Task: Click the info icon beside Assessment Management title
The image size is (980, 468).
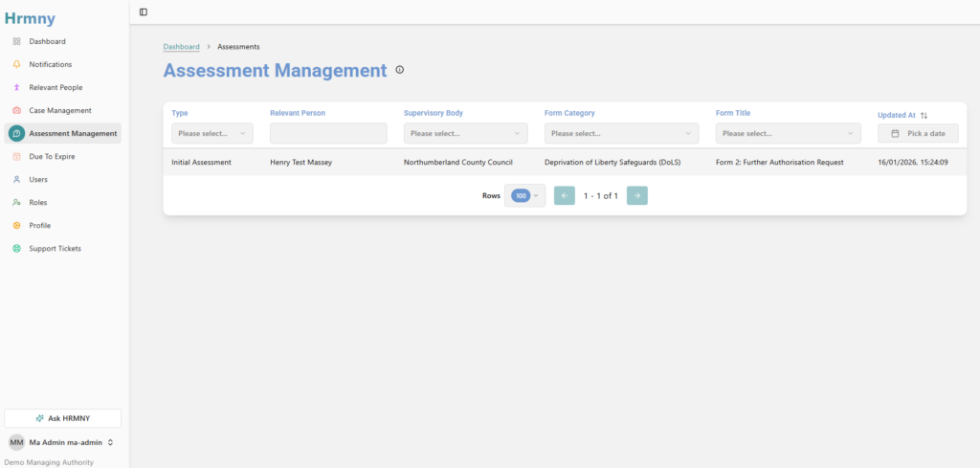Action: [400, 70]
